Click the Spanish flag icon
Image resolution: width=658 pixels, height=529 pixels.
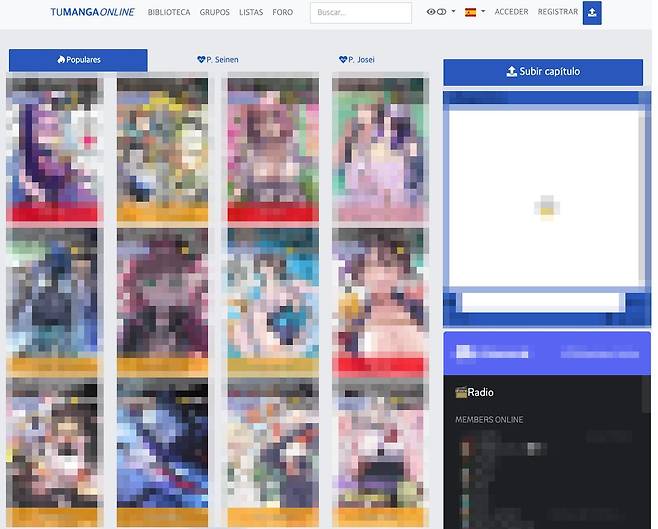click(470, 12)
